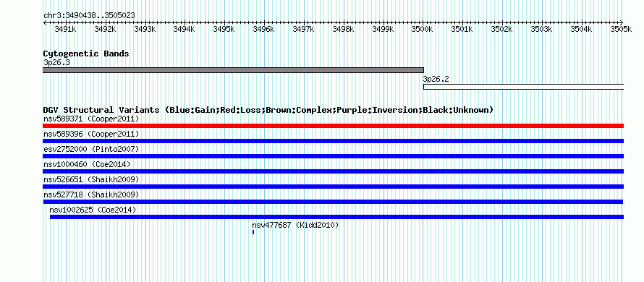The width and height of the screenshot is (644, 282).
Task: Click the 3505k ruler tick label
Action: click(x=622, y=29)
